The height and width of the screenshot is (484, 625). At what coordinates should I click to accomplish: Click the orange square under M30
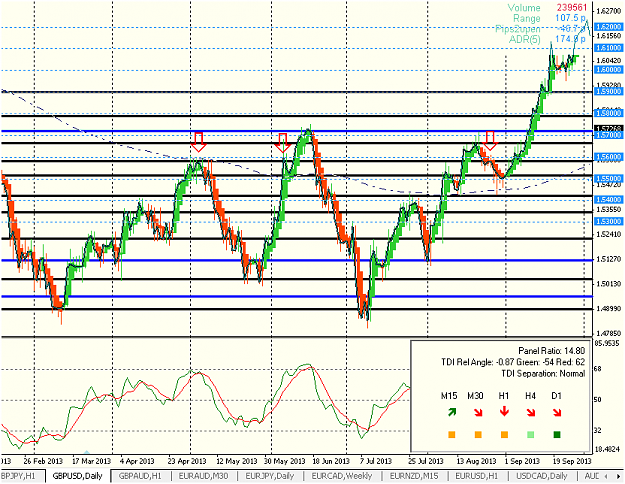478,435
